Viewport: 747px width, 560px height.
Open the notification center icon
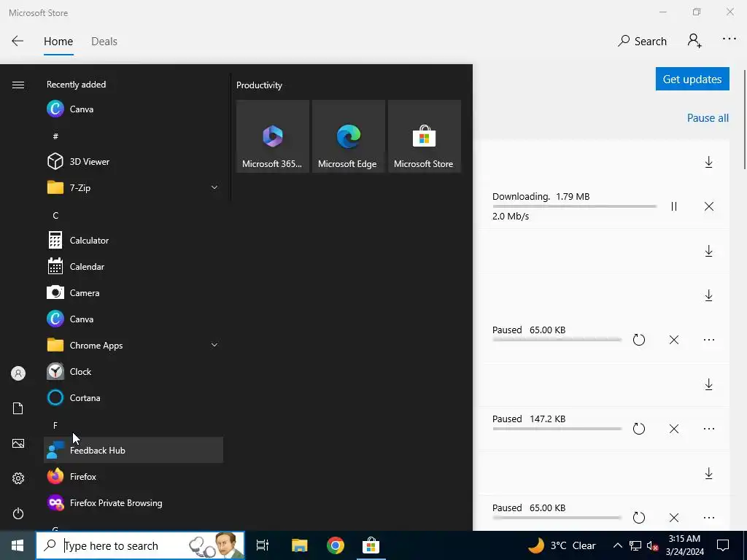click(723, 545)
